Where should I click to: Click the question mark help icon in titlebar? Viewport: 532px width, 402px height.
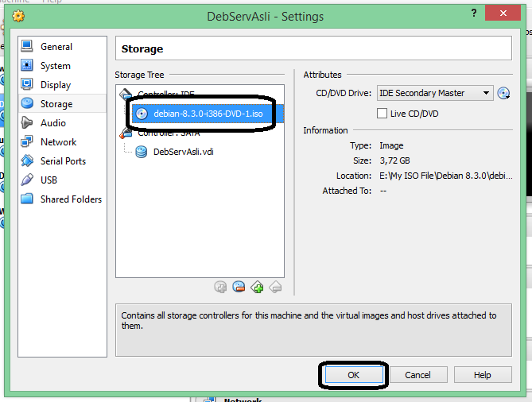pos(474,14)
